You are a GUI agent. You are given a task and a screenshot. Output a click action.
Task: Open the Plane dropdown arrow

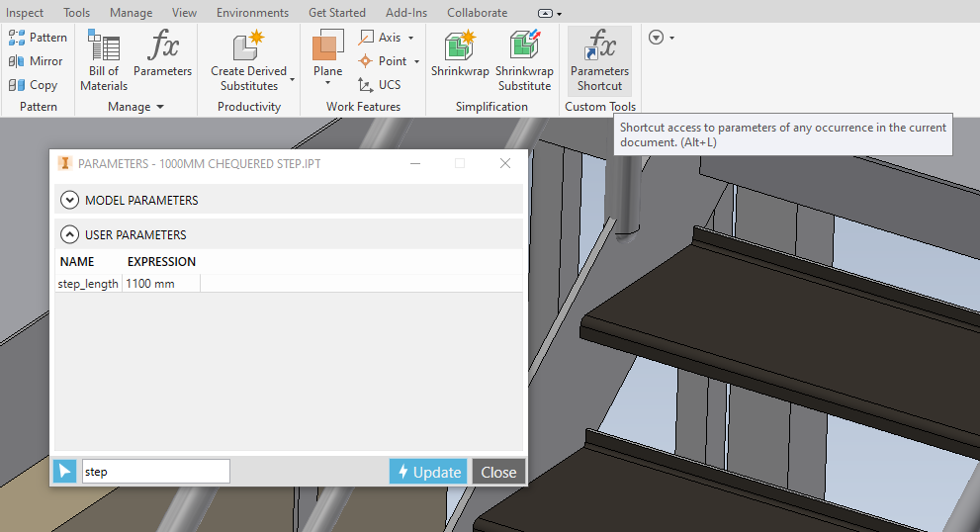pos(327,83)
